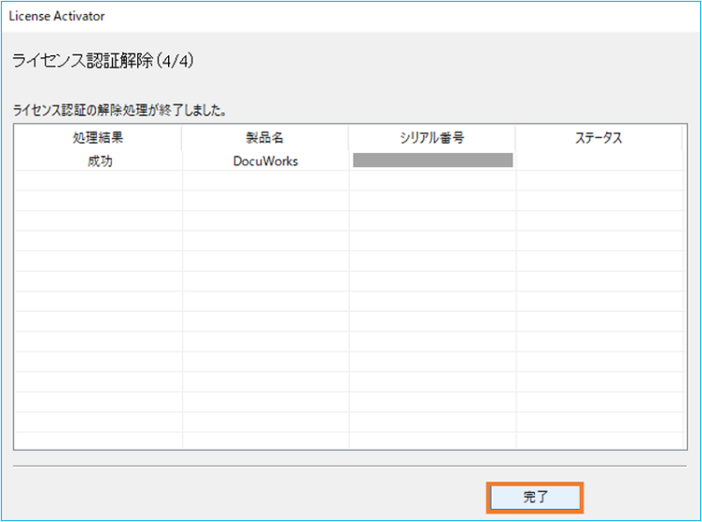Viewport: 702px width, 522px height.
Task: Click the masked gray serial number cell
Action: click(432, 161)
